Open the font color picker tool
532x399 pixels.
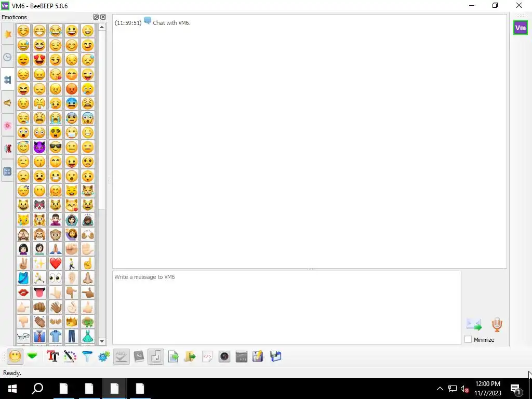[70, 356]
